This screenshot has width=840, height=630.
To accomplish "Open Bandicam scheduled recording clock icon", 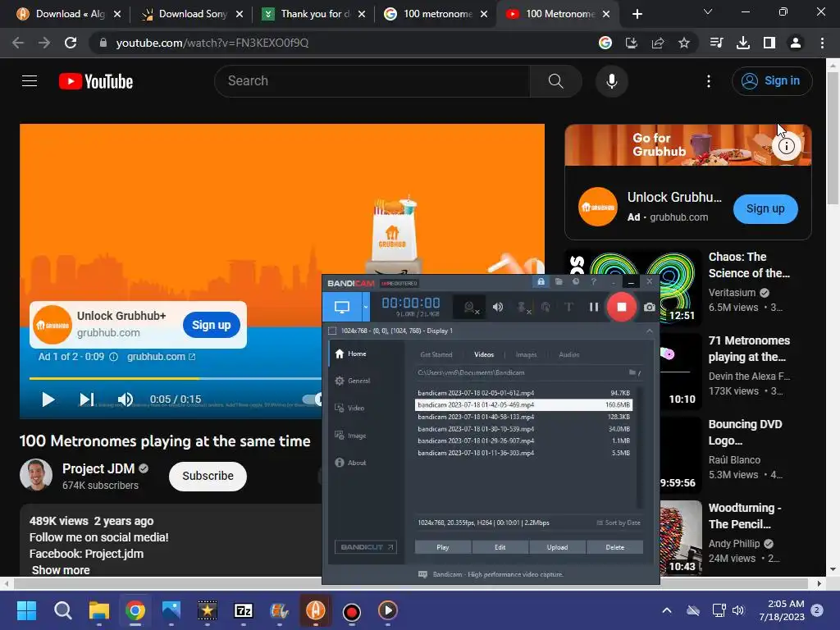I will coord(576,282).
